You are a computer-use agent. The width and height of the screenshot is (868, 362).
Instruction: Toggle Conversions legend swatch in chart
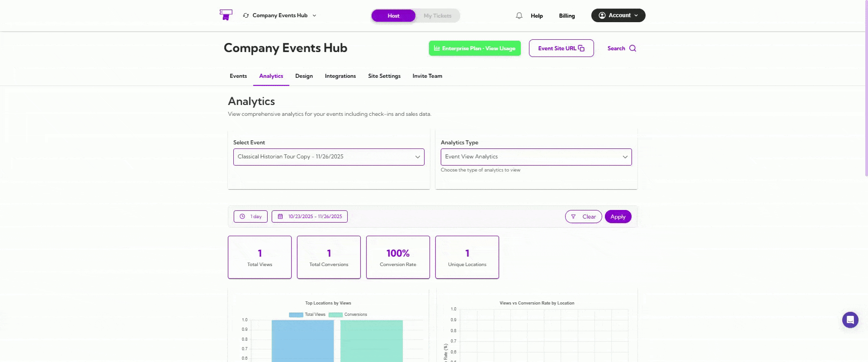[x=335, y=314]
